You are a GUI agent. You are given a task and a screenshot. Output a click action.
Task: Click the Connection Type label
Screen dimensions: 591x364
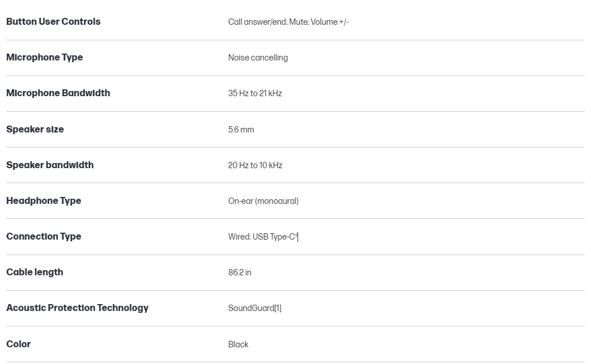43,237
